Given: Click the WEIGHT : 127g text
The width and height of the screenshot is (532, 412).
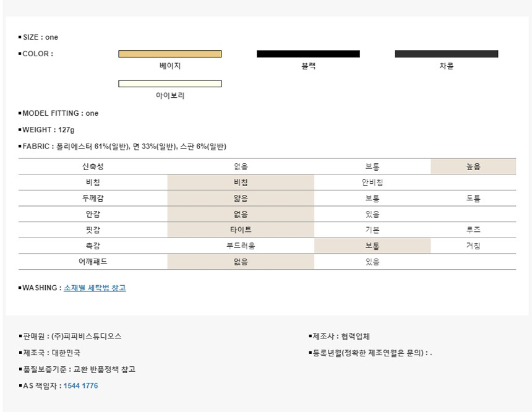Looking at the screenshot, I should coord(48,130).
